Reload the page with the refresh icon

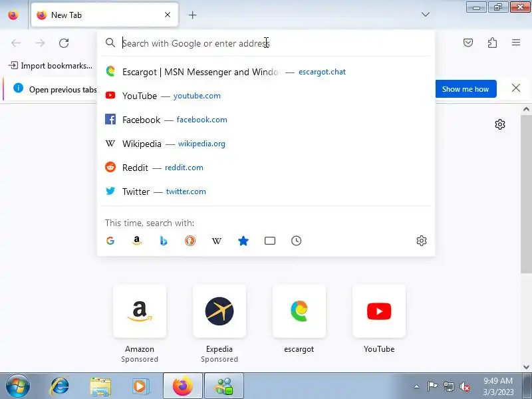pyautogui.click(x=64, y=43)
